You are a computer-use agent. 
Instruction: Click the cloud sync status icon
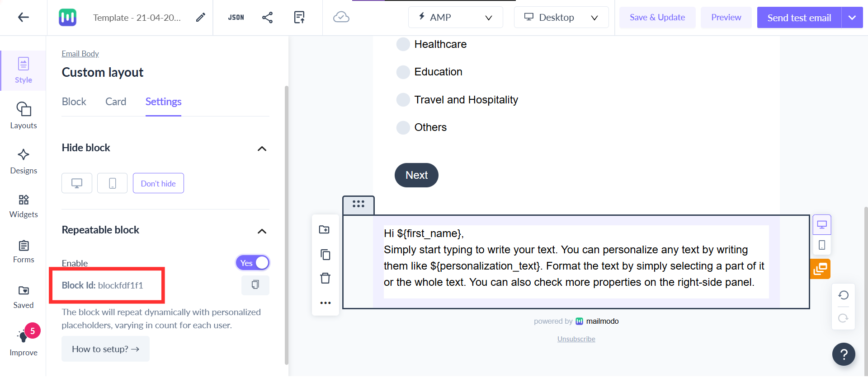(341, 17)
